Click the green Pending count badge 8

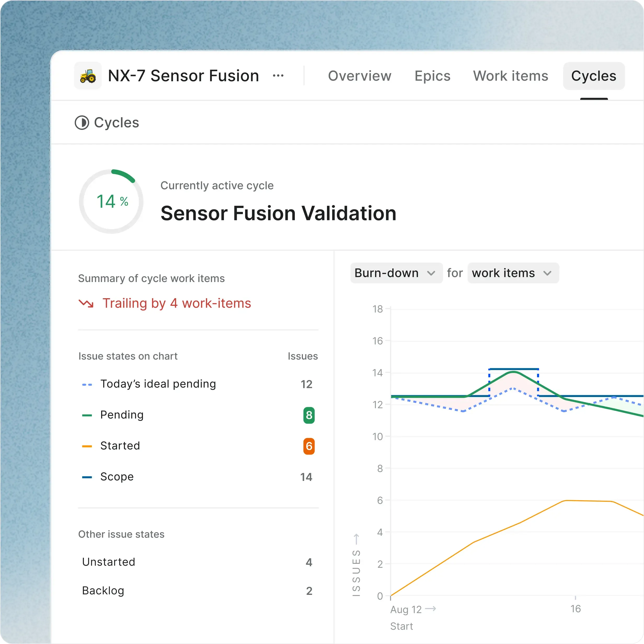click(x=309, y=415)
